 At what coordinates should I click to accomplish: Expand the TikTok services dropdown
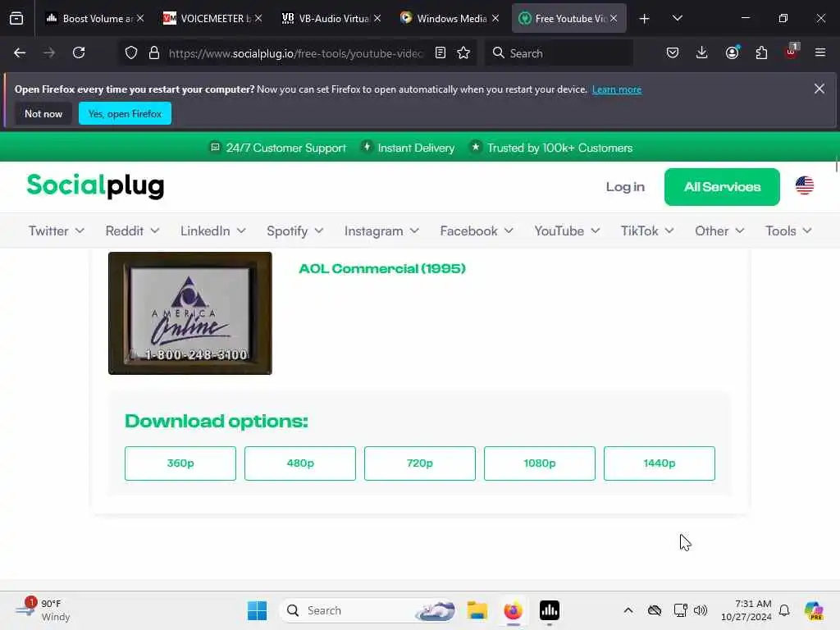(x=647, y=231)
